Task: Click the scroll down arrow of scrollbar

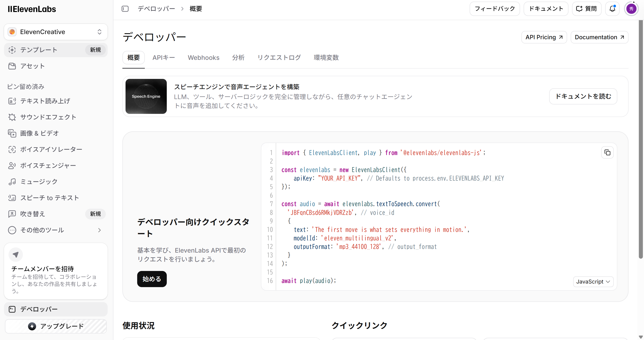Action: [641, 337]
